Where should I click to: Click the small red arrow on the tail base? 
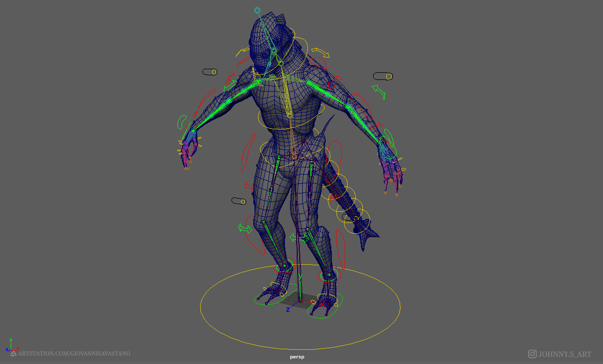tap(333, 197)
